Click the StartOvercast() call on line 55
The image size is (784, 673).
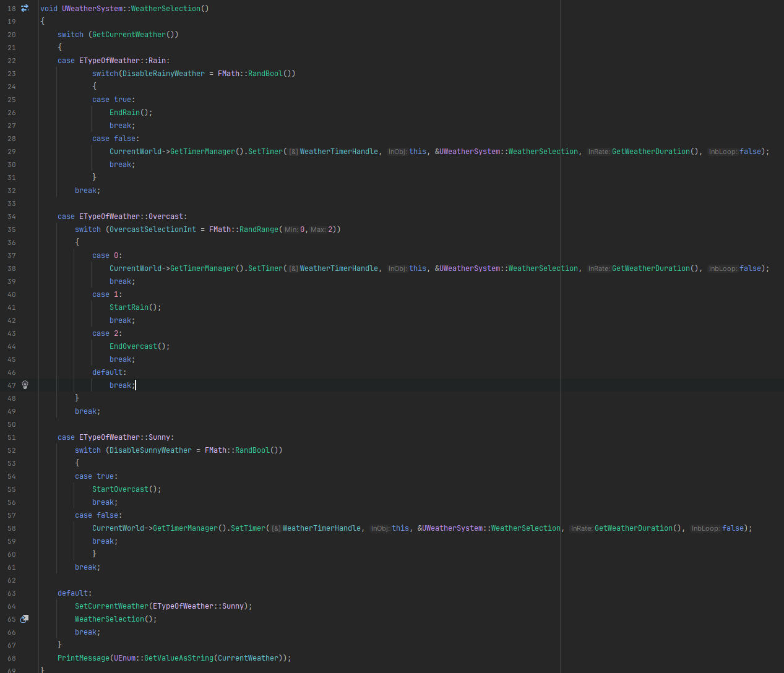(x=122, y=489)
